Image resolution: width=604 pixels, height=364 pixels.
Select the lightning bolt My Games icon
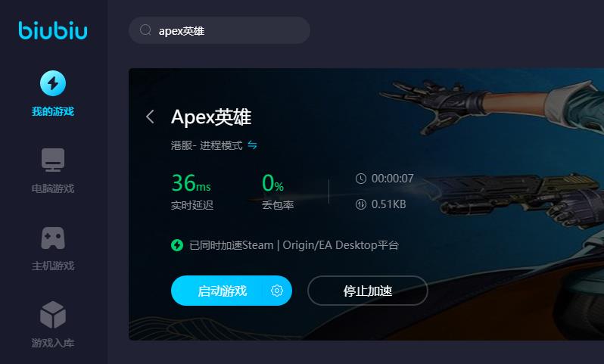click(53, 83)
